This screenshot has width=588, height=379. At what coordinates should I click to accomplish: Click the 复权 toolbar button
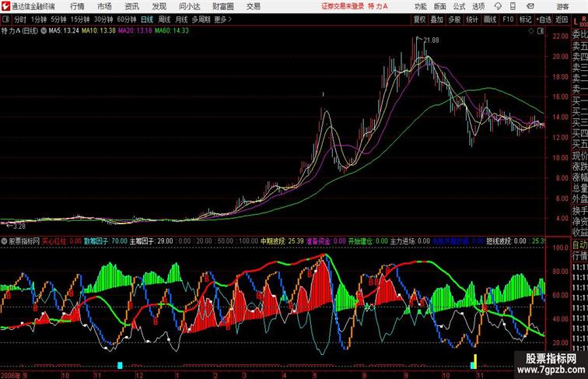pos(420,19)
